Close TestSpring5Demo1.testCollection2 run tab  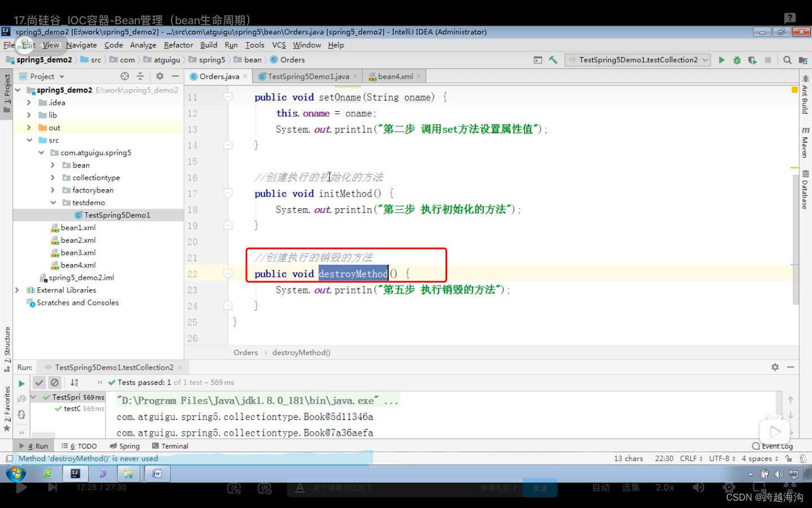[179, 367]
